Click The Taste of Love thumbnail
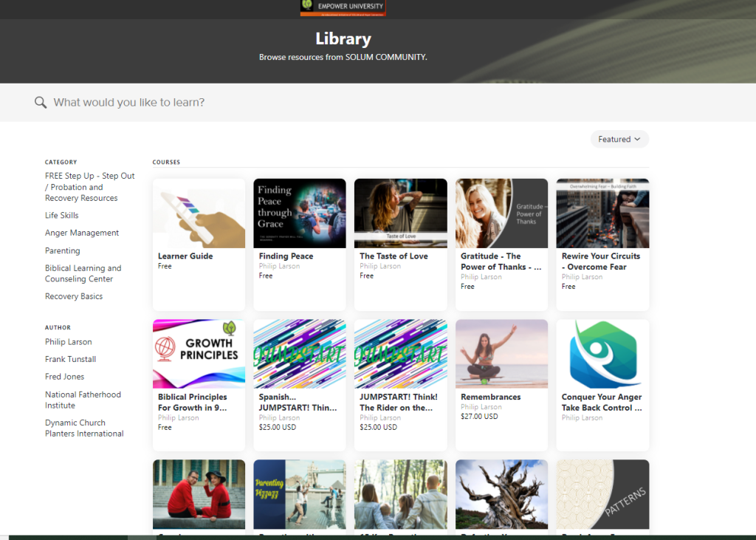This screenshot has height=540, width=756. click(x=400, y=213)
